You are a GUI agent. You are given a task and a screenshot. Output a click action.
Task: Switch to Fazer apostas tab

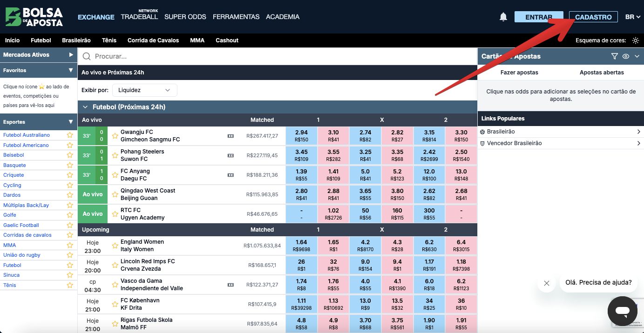(x=519, y=73)
